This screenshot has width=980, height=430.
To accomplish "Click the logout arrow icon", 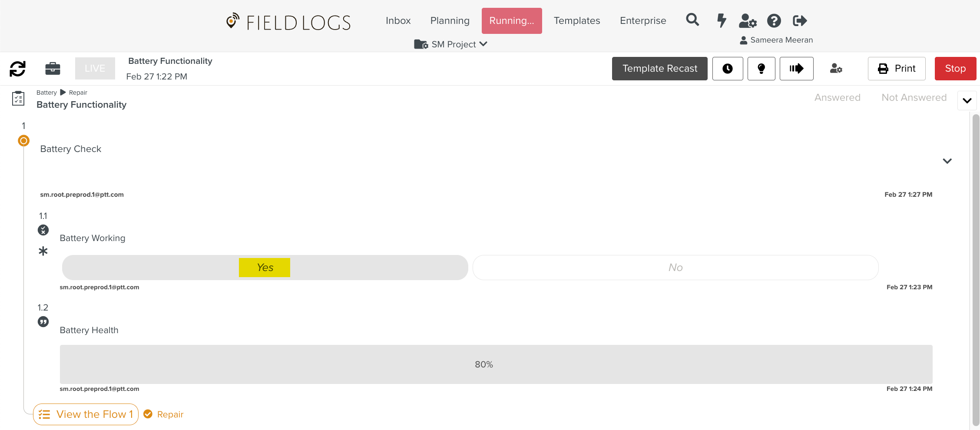I will click(x=800, y=20).
